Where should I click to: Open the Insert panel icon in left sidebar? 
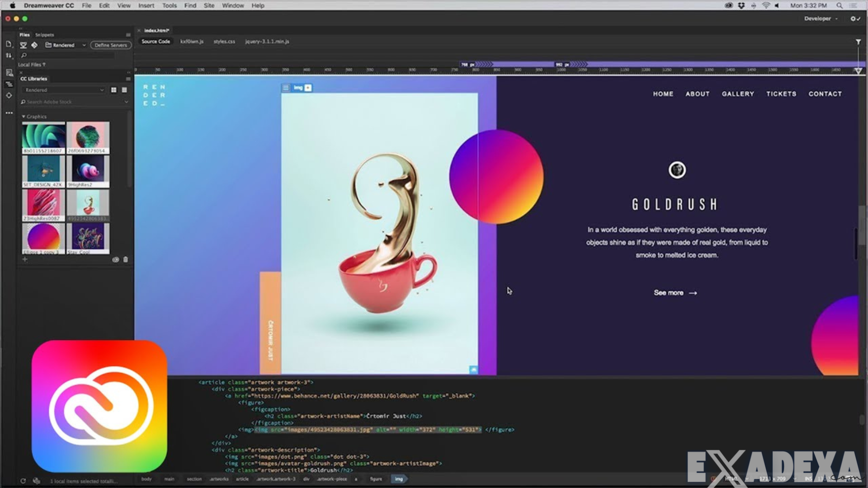point(9,44)
